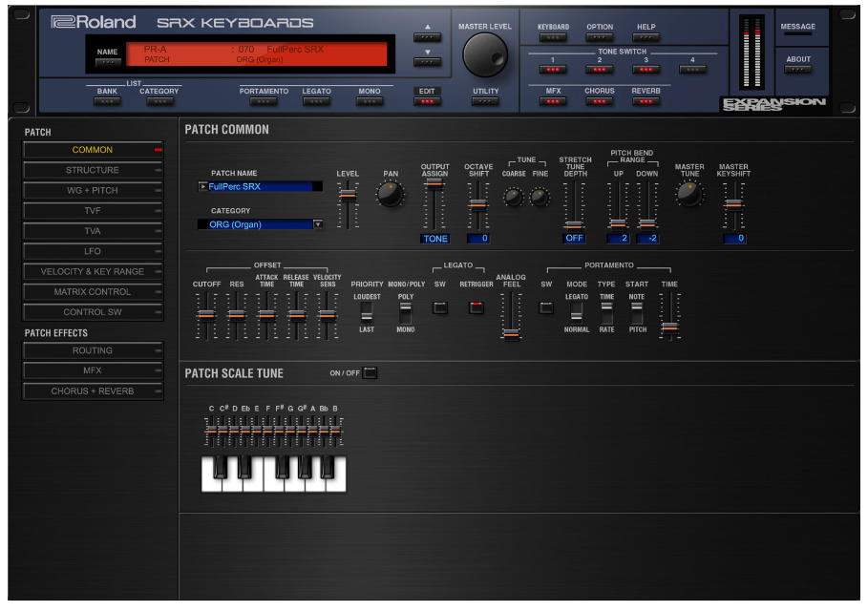Flip the Poly/Mono switch
Screen dimensions: 868x612
pyautogui.click(x=406, y=313)
